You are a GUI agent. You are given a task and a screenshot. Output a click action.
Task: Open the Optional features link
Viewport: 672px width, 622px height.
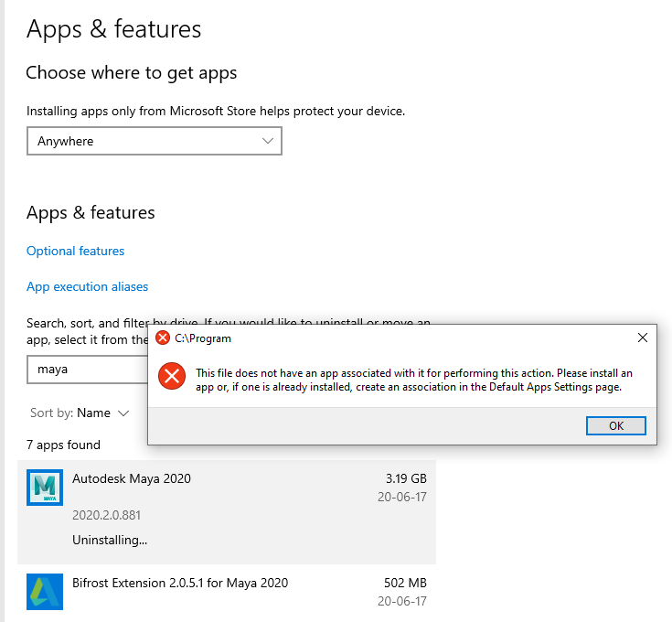(75, 251)
